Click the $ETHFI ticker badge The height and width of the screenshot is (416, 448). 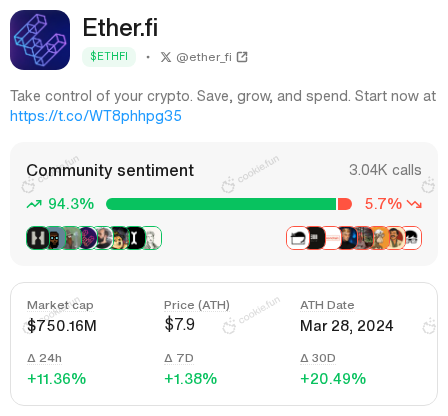[109, 57]
